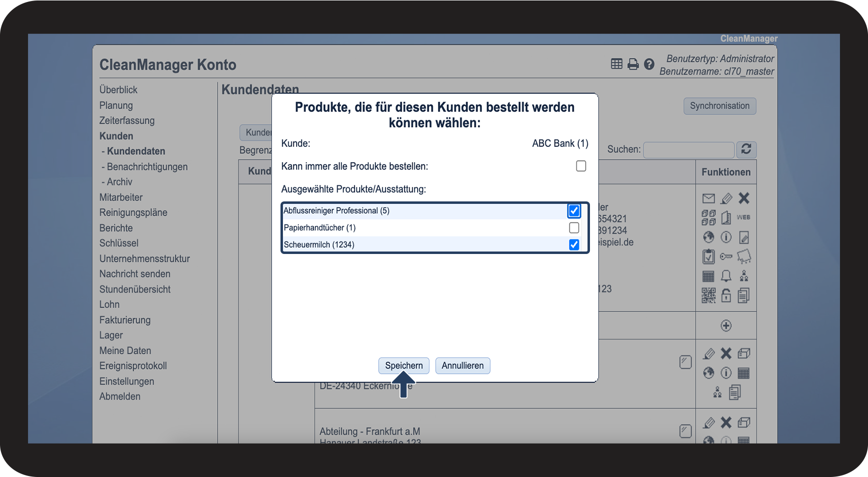The image size is (868, 477).
Task: Uncheck the Scheuermilch checkbox
Action: [574, 245]
